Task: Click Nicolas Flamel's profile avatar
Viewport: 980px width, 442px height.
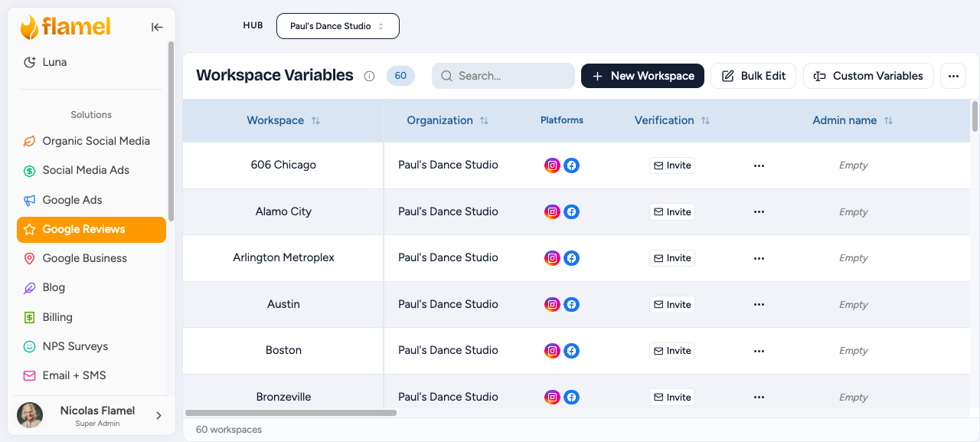Action: (30, 415)
